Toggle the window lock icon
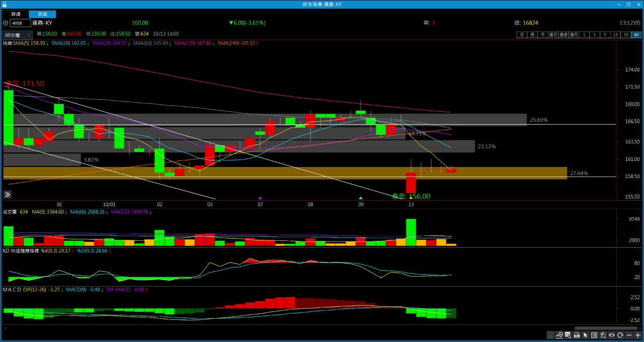The width and height of the screenshot is (644, 342). click(x=5, y=4)
